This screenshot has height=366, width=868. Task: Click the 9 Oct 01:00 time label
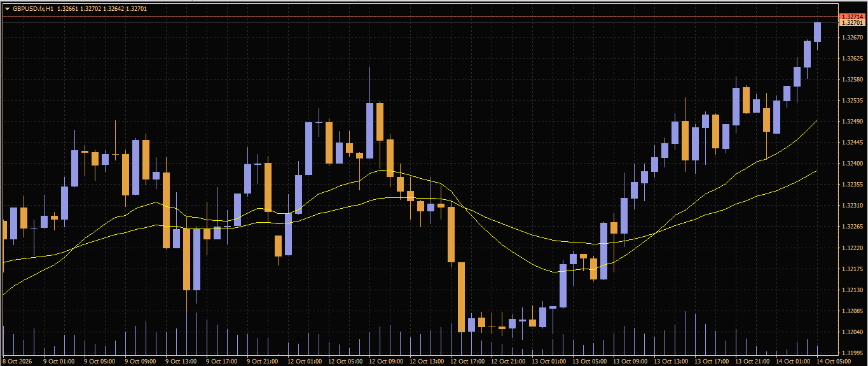(59, 362)
